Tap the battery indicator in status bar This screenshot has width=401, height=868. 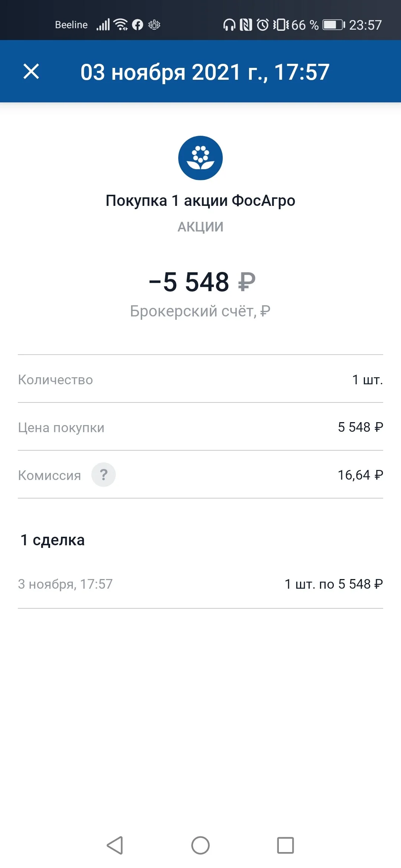[x=334, y=25]
